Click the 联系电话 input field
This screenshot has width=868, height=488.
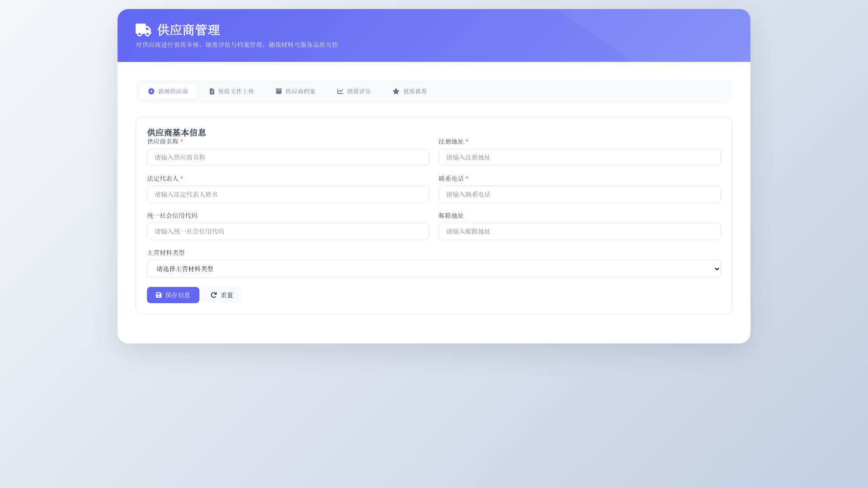pos(580,194)
